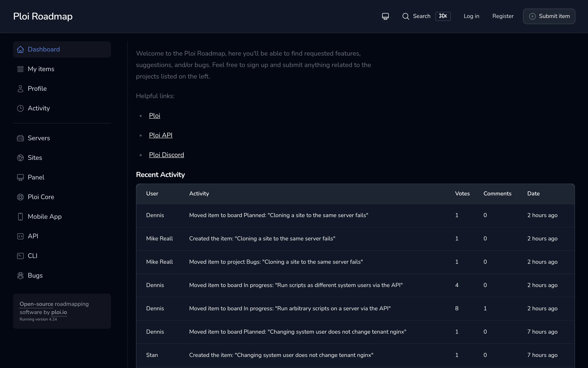Image resolution: width=588 pixels, height=368 pixels.
Task: Click vote count 4 in the table
Action: 457,285
